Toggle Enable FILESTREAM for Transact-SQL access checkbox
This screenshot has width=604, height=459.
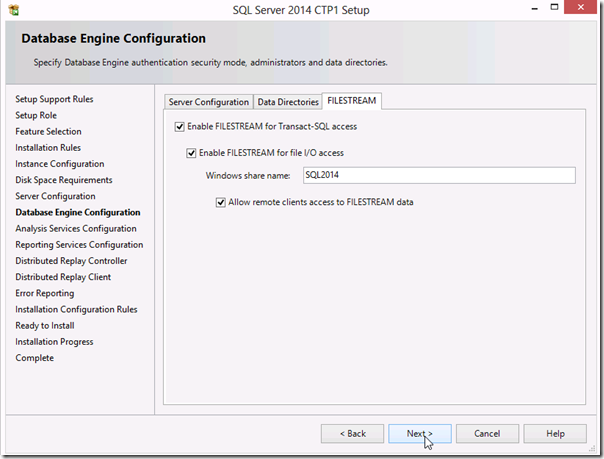(180, 127)
